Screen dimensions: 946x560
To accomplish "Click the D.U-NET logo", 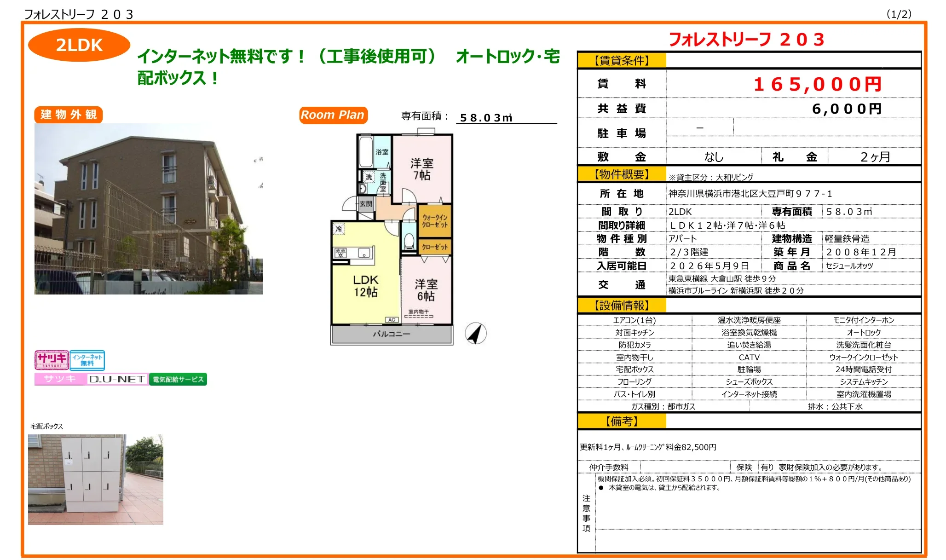I will tap(116, 379).
